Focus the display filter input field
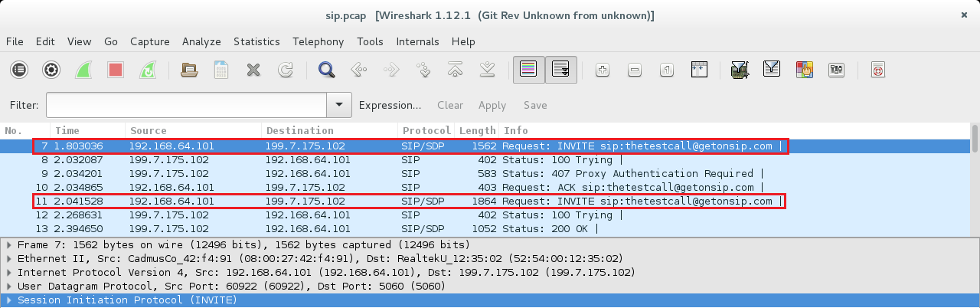Image resolution: width=980 pixels, height=308 pixels. [186, 105]
